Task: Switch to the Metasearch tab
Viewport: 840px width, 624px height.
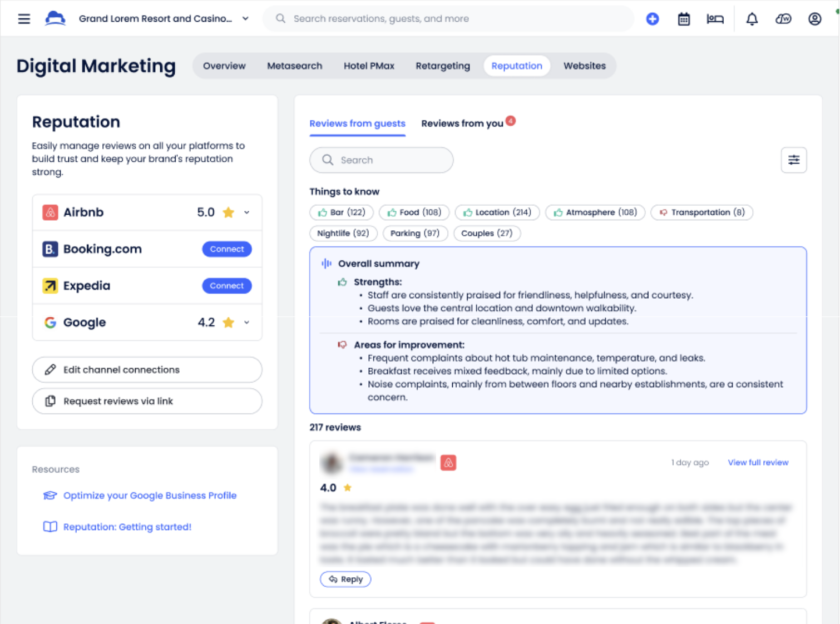Action: point(294,66)
